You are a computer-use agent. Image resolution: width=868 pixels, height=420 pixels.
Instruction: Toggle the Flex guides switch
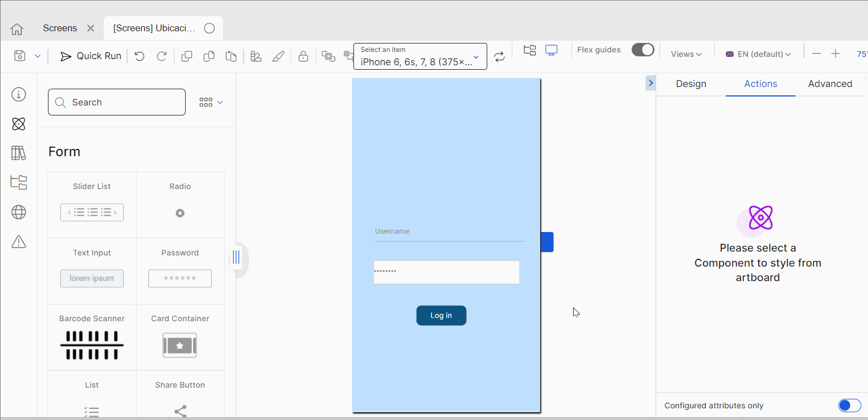643,50
